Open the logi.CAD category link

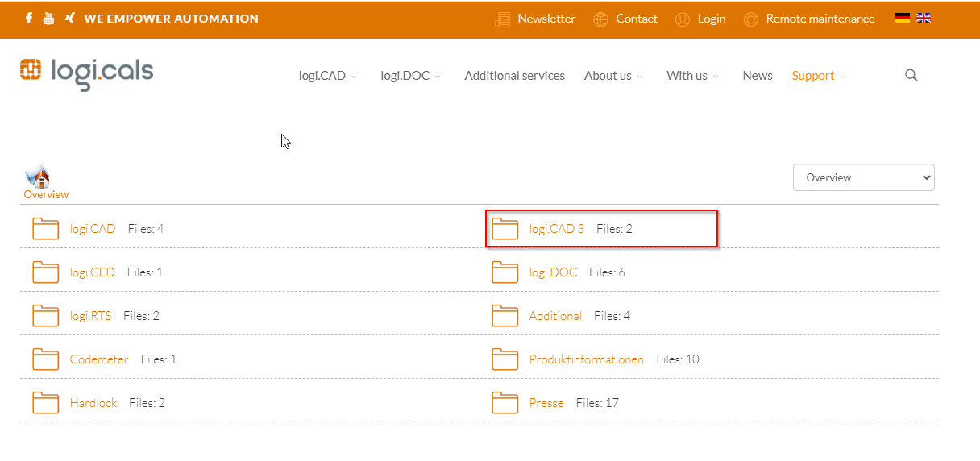(x=93, y=229)
